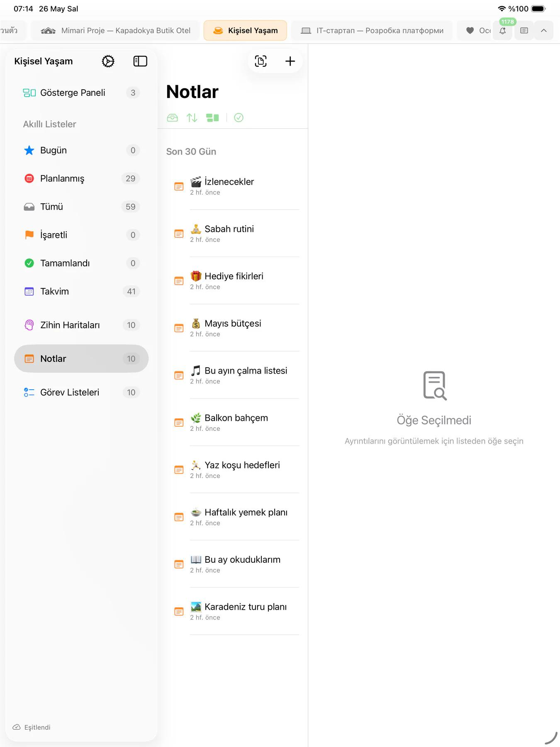Check the Eşitlendi sync status
560x747 pixels.
32,727
